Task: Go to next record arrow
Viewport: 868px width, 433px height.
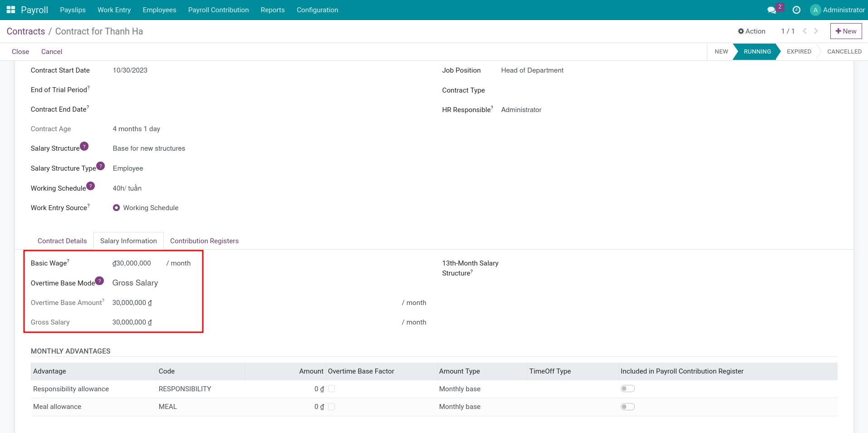Action: (816, 31)
